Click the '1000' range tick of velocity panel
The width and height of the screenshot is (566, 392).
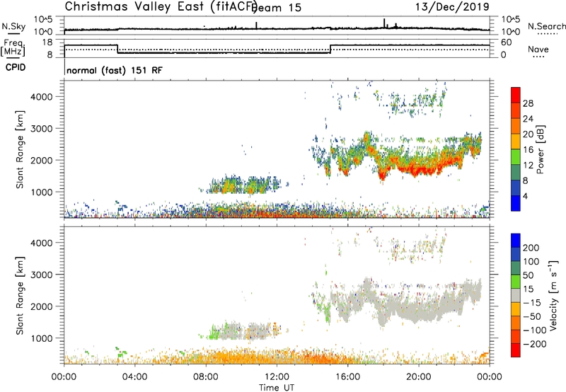pyautogui.click(x=42, y=338)
